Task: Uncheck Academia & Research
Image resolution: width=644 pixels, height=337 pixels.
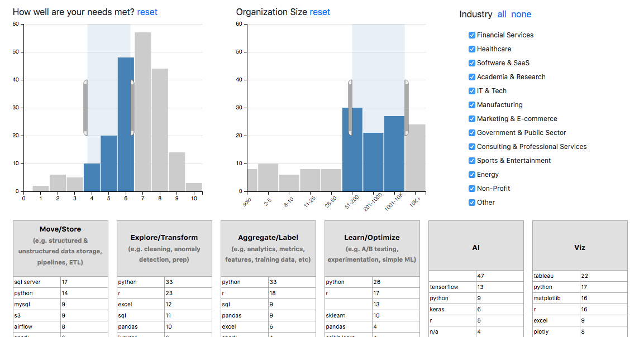Action: point(472,77)
